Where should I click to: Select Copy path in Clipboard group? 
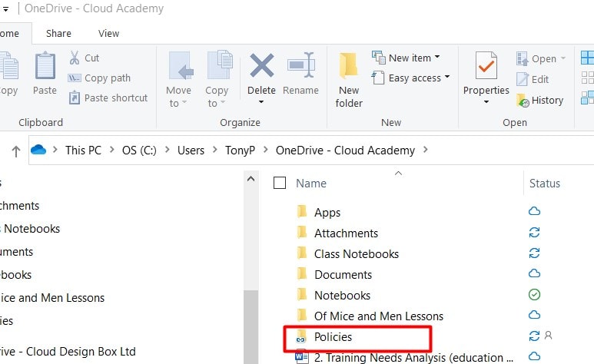point(99,78)
